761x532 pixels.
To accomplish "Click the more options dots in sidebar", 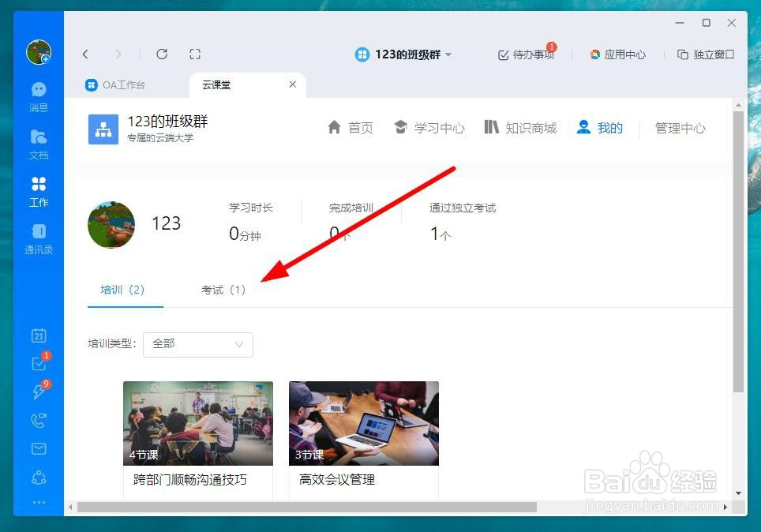I will coord(39,502).
